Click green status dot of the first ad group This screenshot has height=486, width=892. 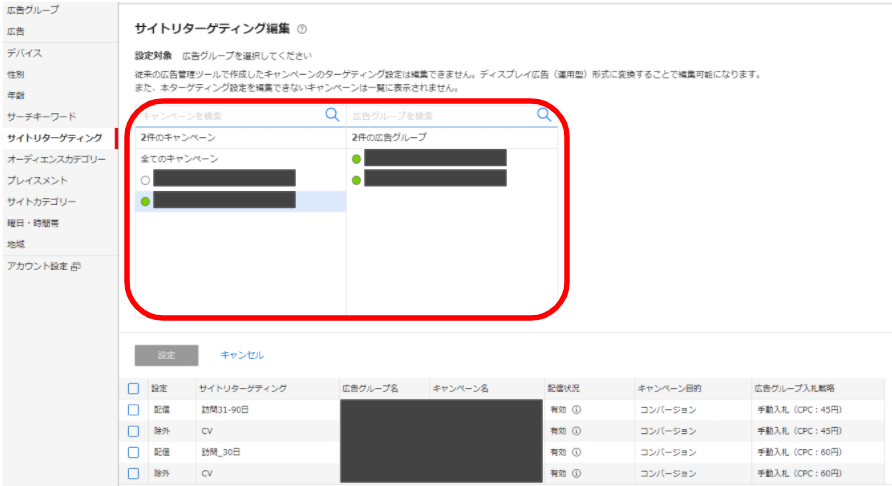[357, 159]
